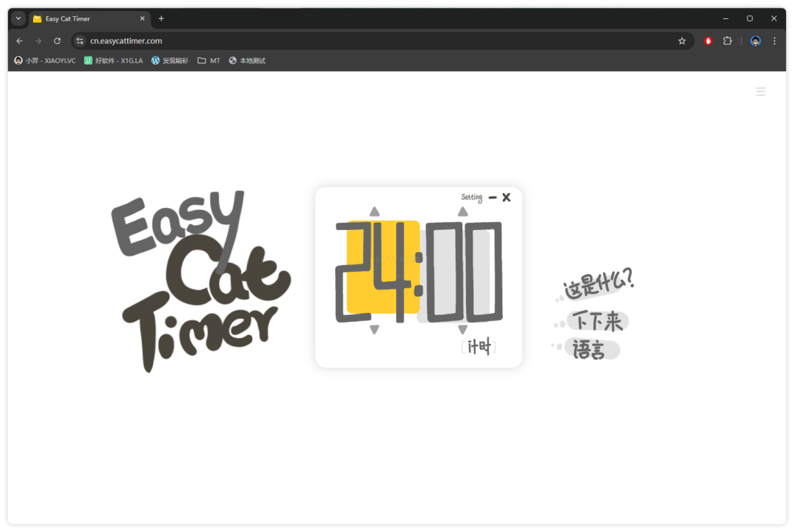The height and width of the screenshot is (532, 794).
Task: Minimize the timer widget with the dash icon
Action: (x=493, y=198)
